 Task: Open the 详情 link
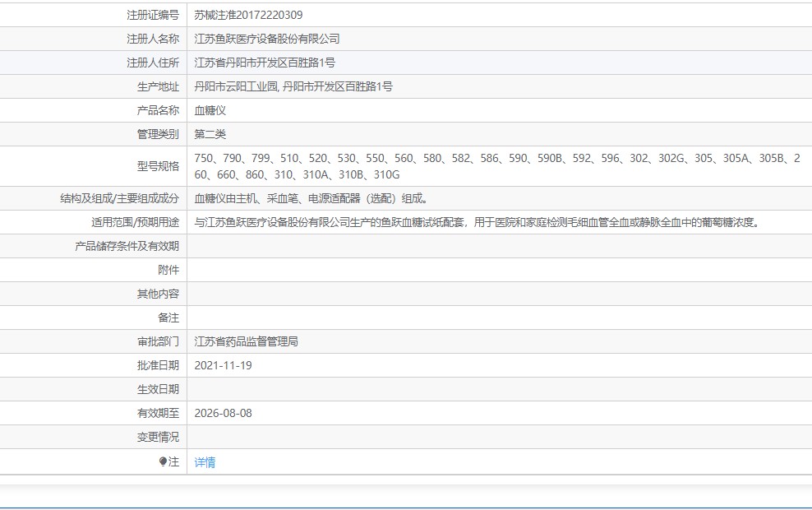tap(205, 461)
